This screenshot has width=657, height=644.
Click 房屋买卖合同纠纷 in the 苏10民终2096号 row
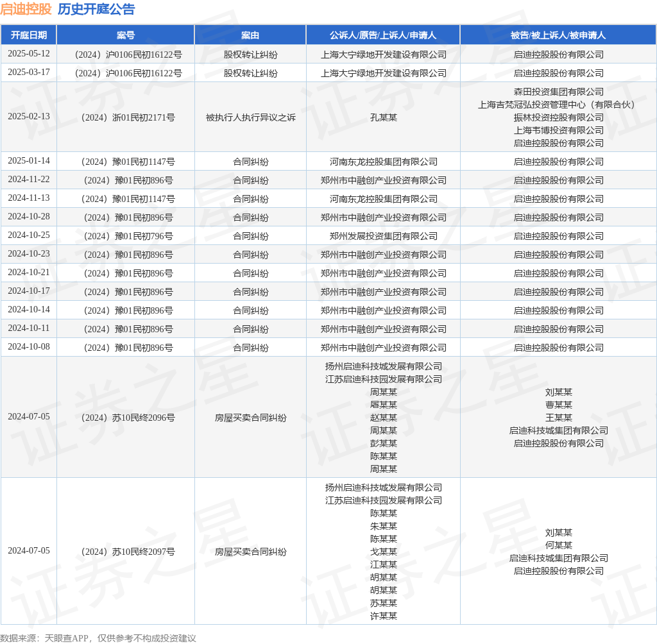click(251, 418)
